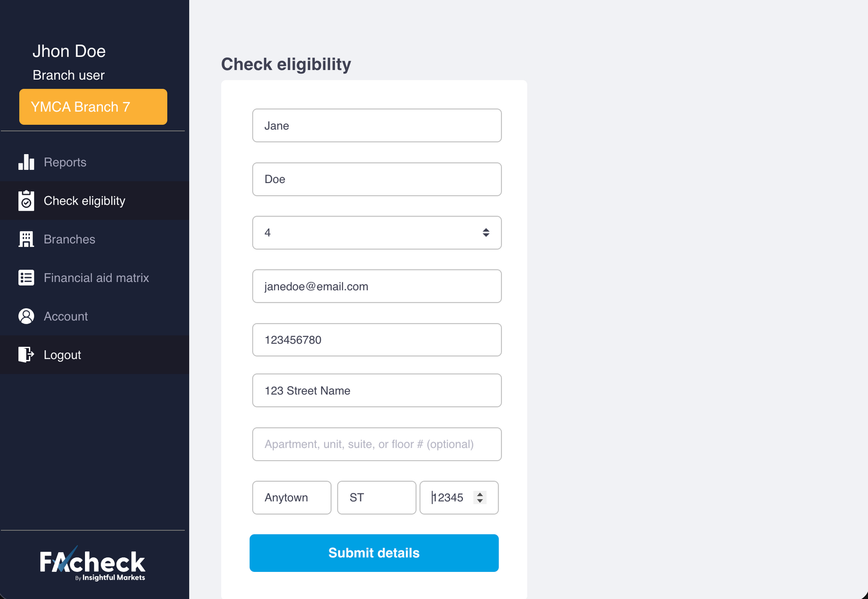
Task: Focus the first name field containing Jane
Action: pyautogui.click(x=377, y=126)
